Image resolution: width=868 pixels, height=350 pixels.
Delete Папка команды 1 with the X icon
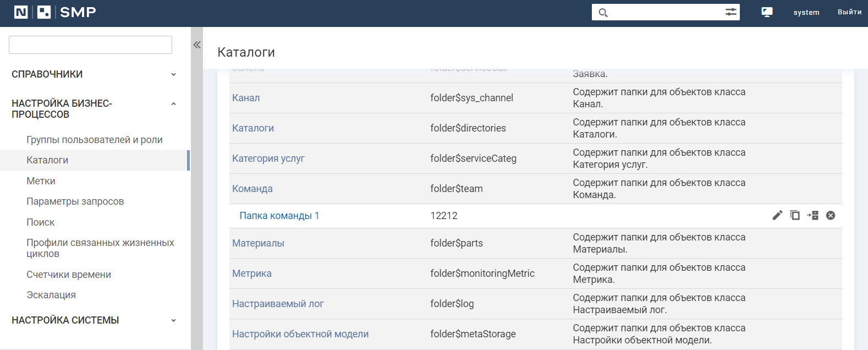point(831,215)
